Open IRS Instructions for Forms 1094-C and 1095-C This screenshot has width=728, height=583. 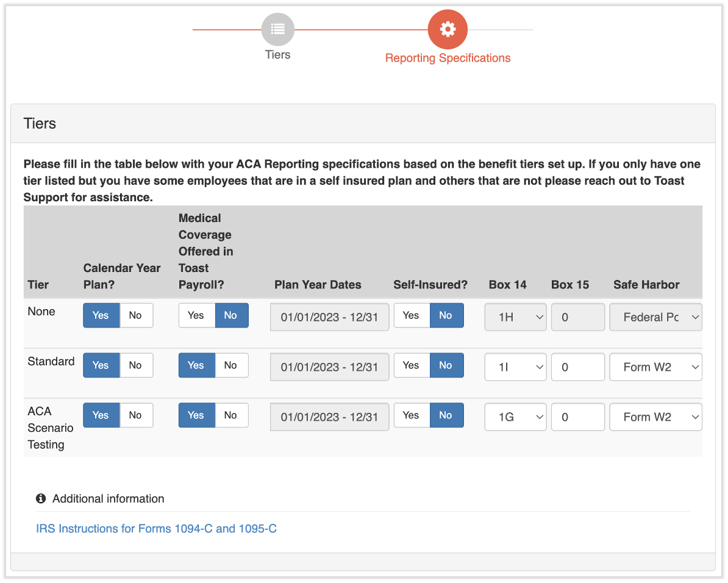[156, 529]
